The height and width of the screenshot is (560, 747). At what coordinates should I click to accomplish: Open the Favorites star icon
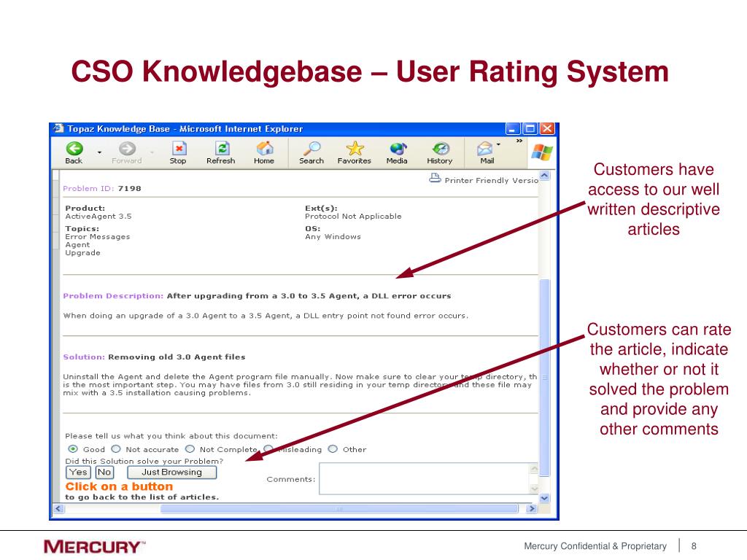click(x=355, y=149)
